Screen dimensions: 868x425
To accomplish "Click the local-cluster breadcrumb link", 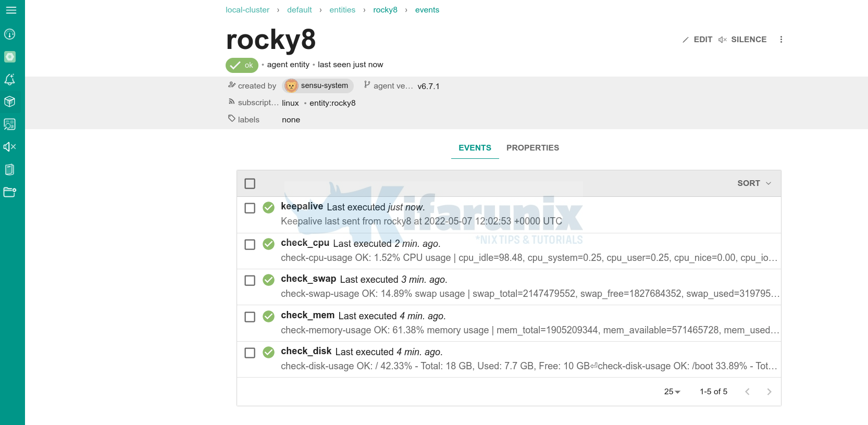I will [x=247, y=10].
